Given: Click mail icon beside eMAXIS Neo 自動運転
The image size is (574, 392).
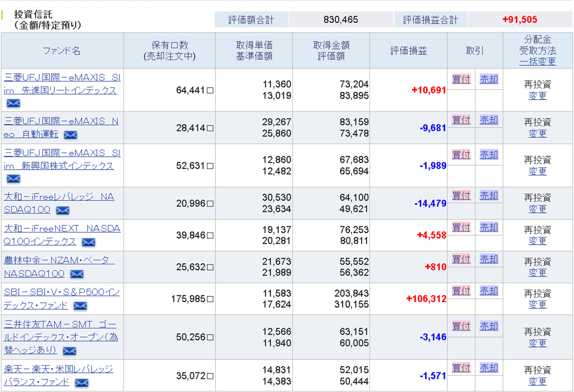Looking at the screenshot, I should pos(70,135).
